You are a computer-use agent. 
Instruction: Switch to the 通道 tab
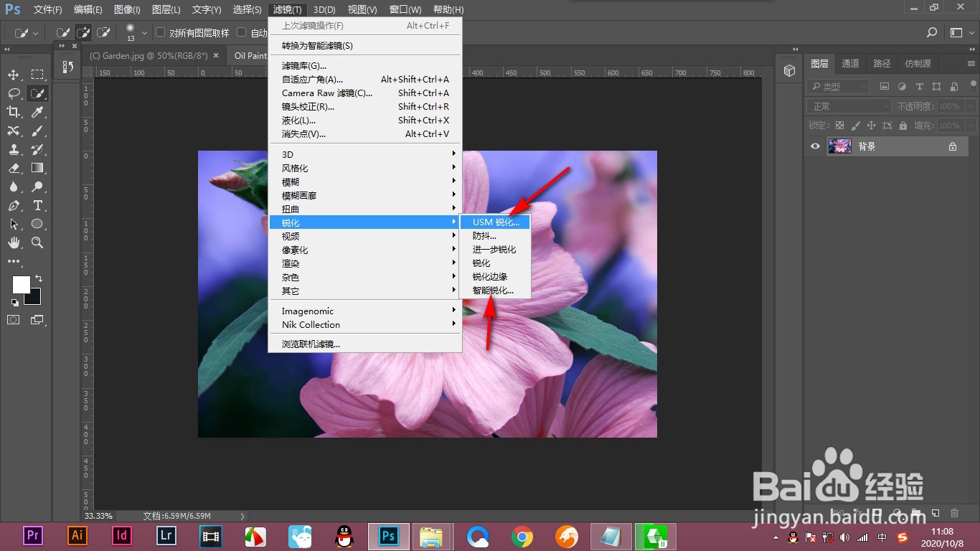(850, 63)
